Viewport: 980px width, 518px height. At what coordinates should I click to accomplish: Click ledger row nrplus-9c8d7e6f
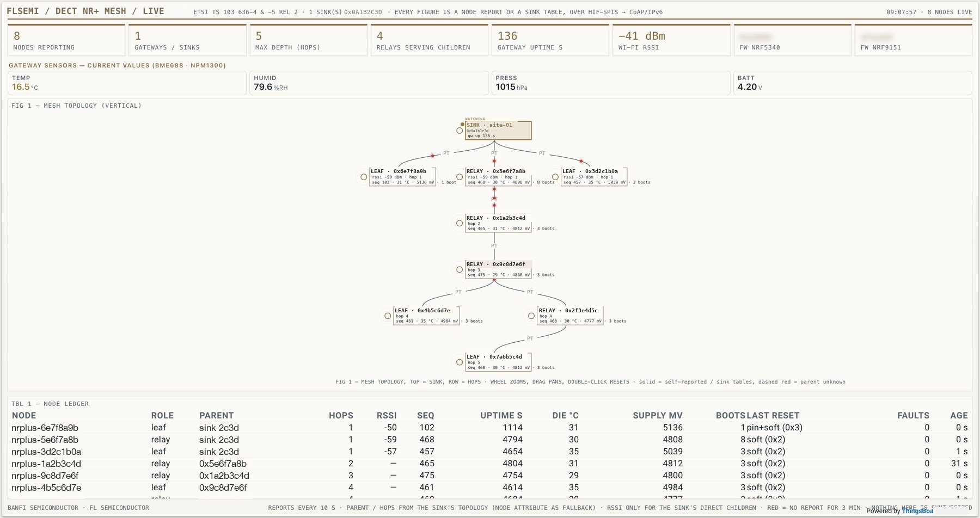pyautogui.click(x=489, y=476)
